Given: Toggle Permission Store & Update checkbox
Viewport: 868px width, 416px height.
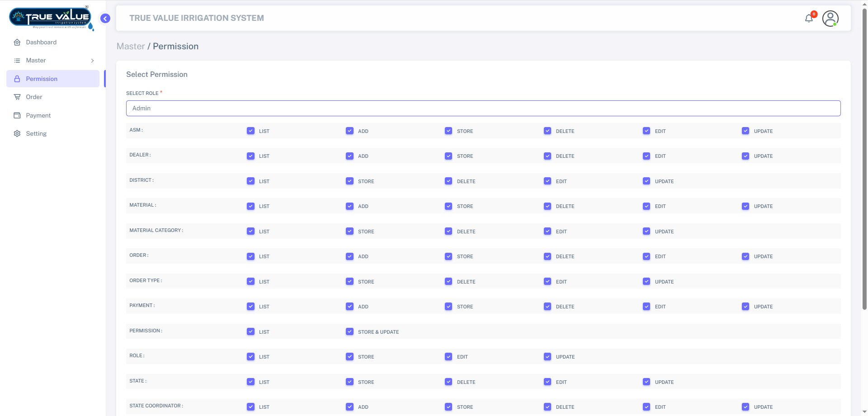Looking at the screenshot, I should click(349, 332).
